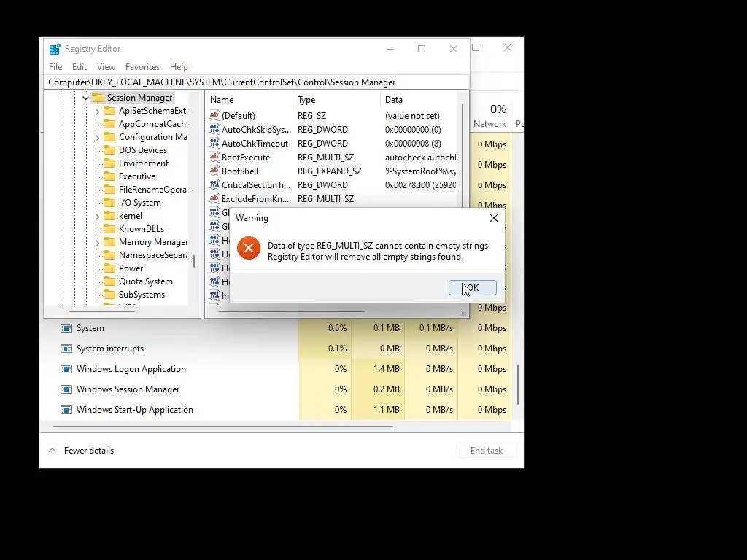The height and width of the screenshot is (560, 747).
Task: Click the Windows Session Manager process icon
Action: point(66,389)
